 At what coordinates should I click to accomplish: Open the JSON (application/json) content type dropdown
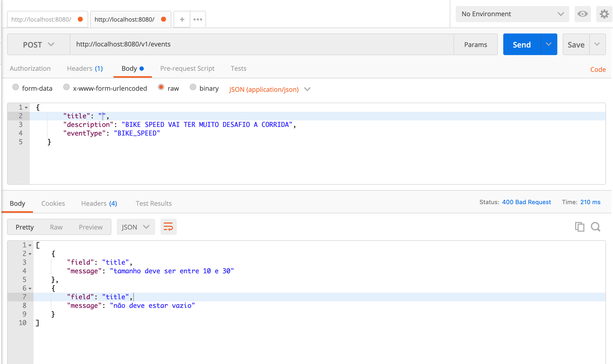click(x=270, y=89)
